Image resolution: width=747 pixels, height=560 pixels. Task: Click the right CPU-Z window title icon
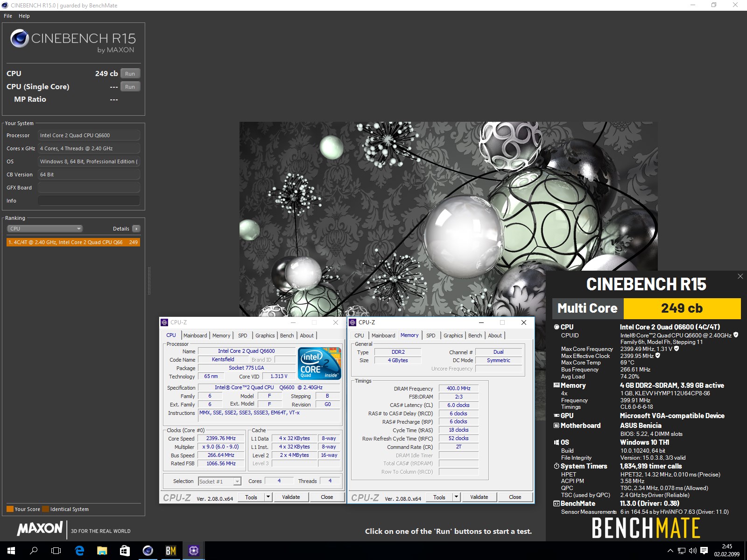(x=352, y=322)
